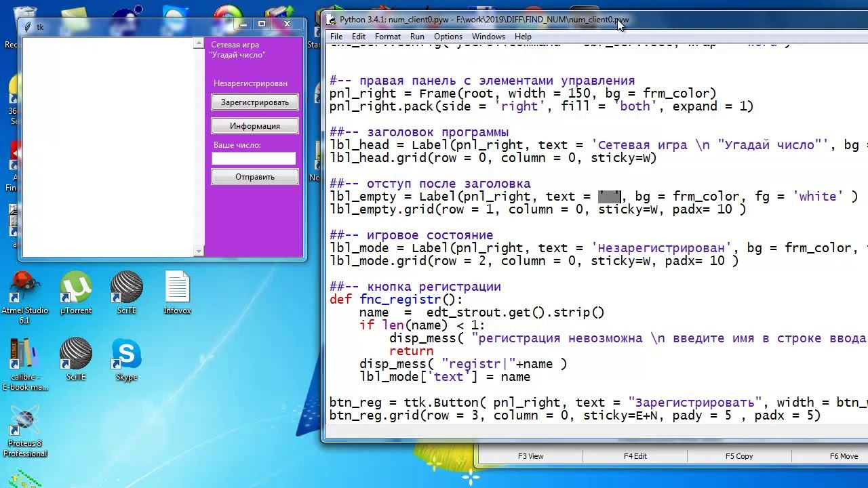Click the F4 Edit button

tap(635, 456)
